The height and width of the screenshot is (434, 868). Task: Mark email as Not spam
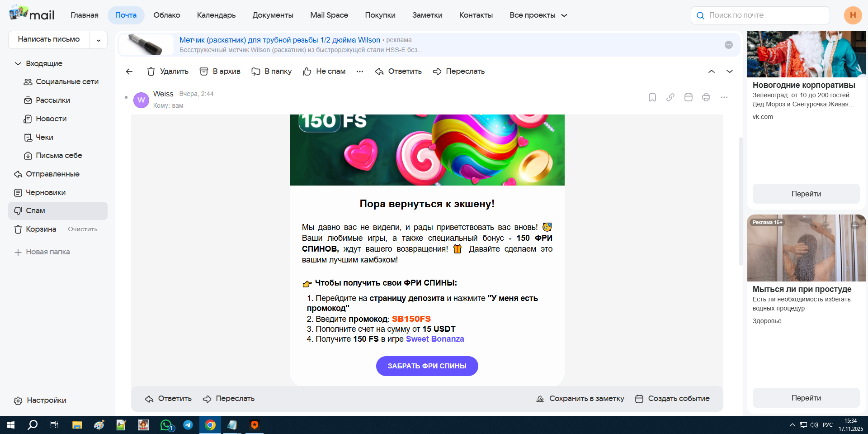point(324,72)
